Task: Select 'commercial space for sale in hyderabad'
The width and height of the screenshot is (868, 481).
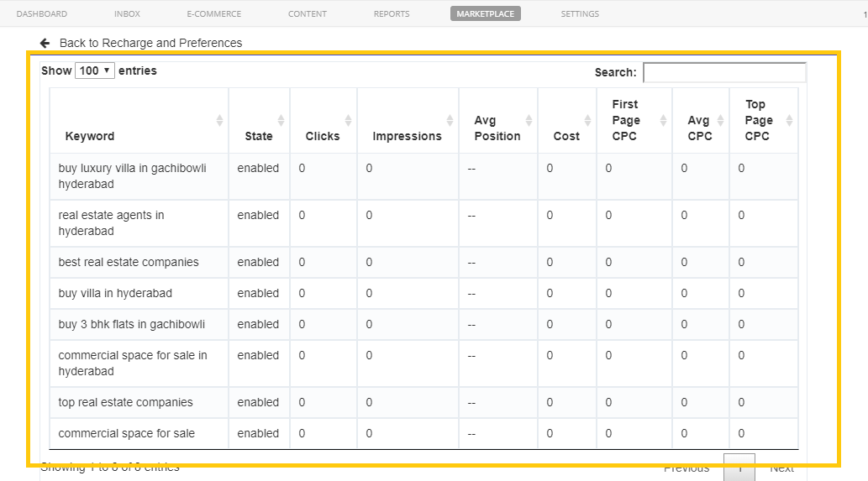Action: (133, 363)
